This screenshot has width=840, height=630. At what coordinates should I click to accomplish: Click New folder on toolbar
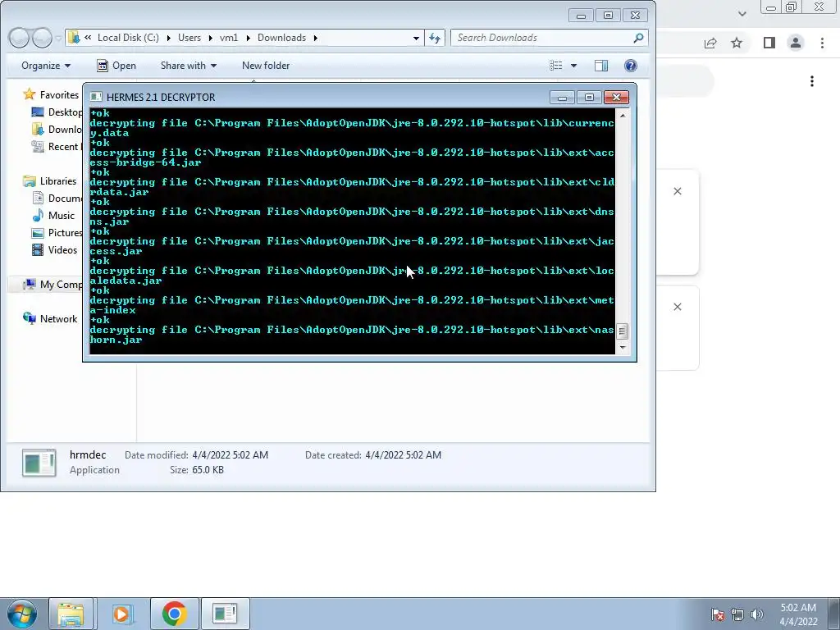(266, 66)
